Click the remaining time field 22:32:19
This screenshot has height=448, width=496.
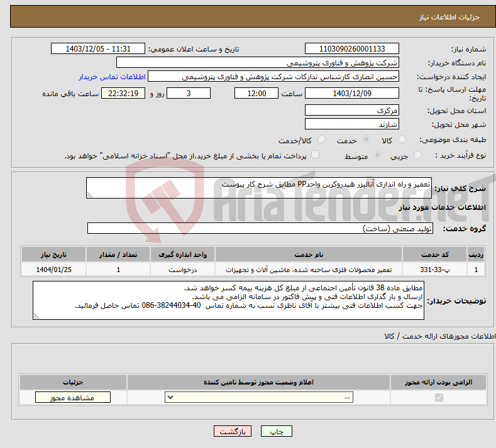(x=123, y=93)
